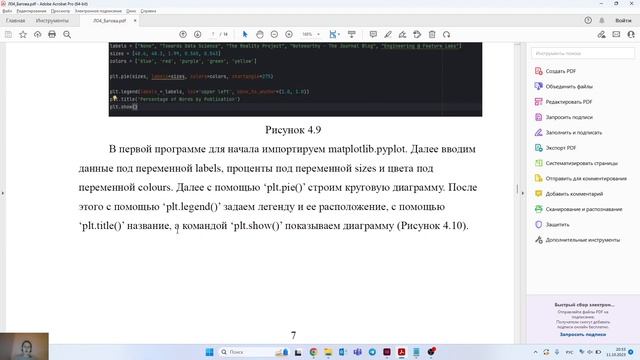Screen dimensions: 640x360
Task: Open the notifications bell
Action: click(602, 20)
